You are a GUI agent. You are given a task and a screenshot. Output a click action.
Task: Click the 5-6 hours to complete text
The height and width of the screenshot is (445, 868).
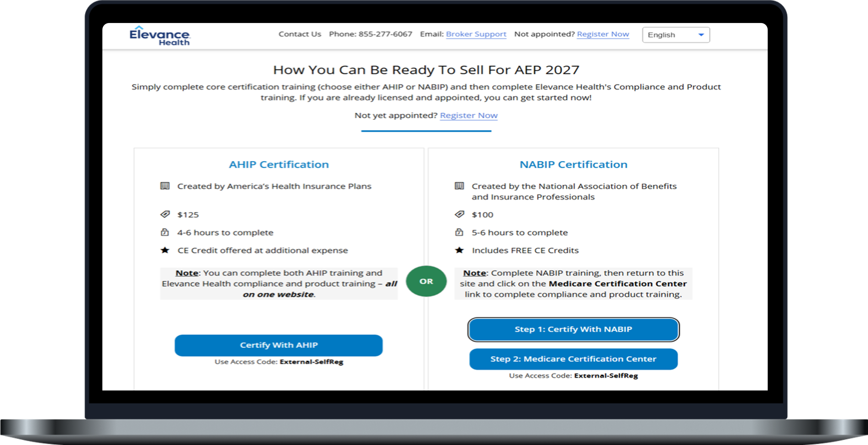520,232
